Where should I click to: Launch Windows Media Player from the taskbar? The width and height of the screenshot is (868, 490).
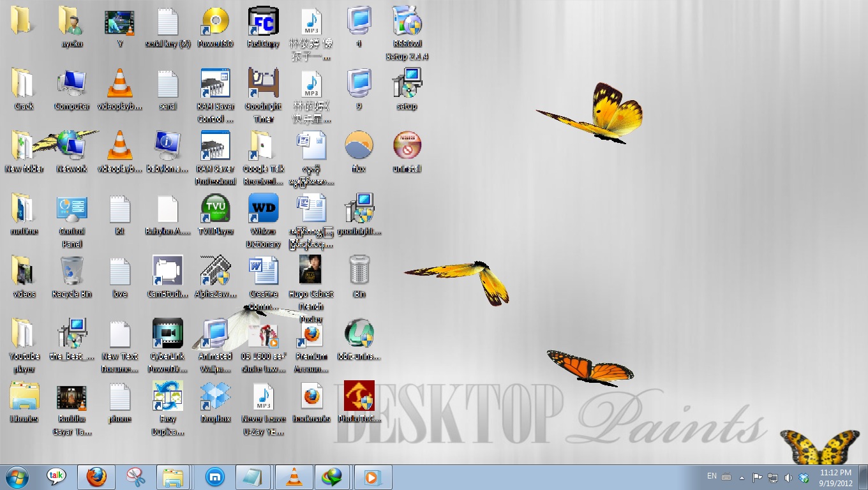372,477
